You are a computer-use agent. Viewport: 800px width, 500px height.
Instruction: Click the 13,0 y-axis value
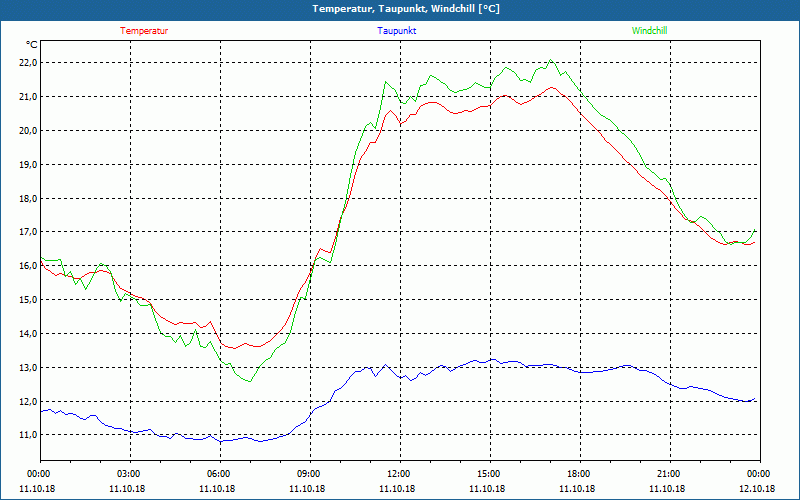[x=29, y=367]
